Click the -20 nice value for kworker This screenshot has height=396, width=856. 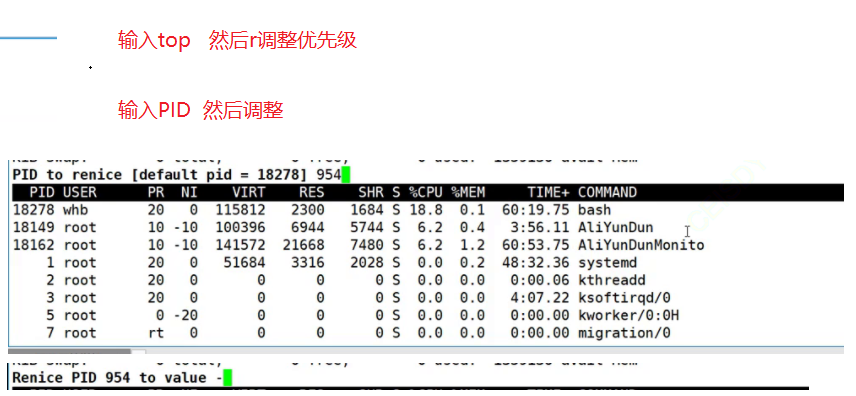click(x=186, y=315)
